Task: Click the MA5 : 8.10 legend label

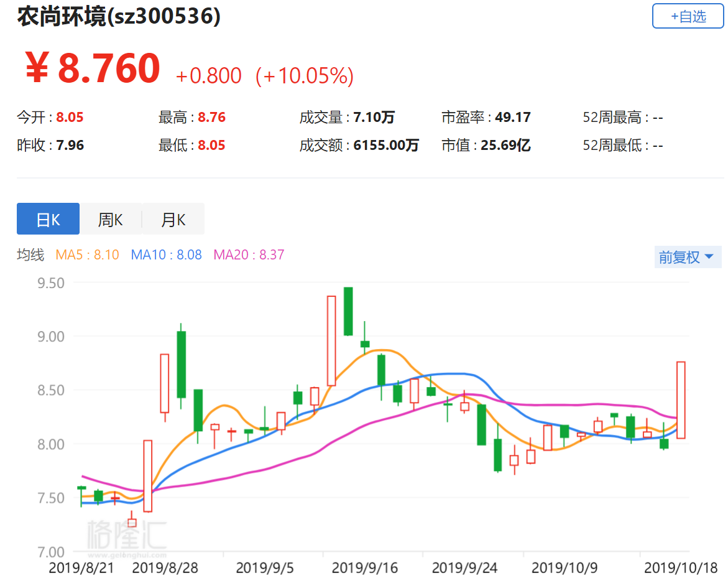Action: tap(87, 254)
